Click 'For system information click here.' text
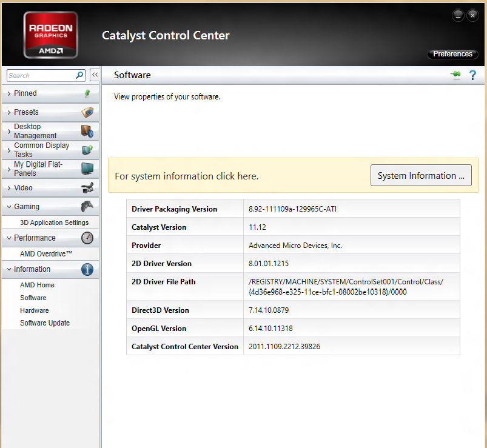The height and width of the screenshot is (448, 487). [x=186, y=176]
